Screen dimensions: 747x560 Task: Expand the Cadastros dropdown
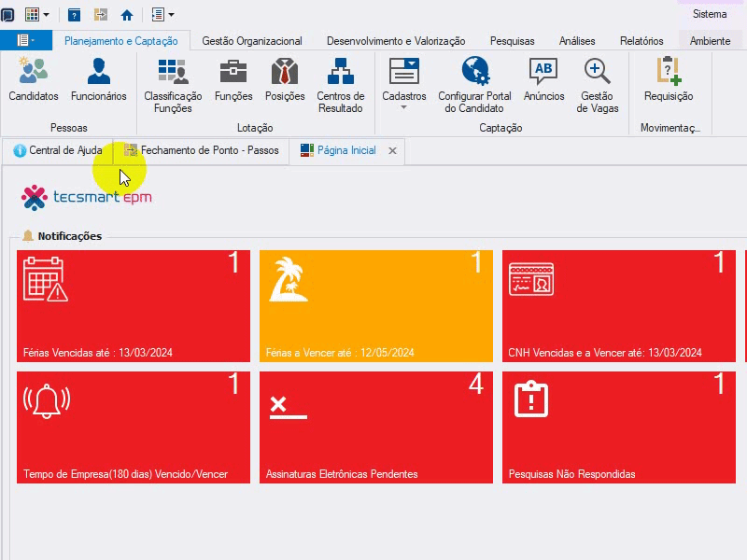tap(404, 84)
